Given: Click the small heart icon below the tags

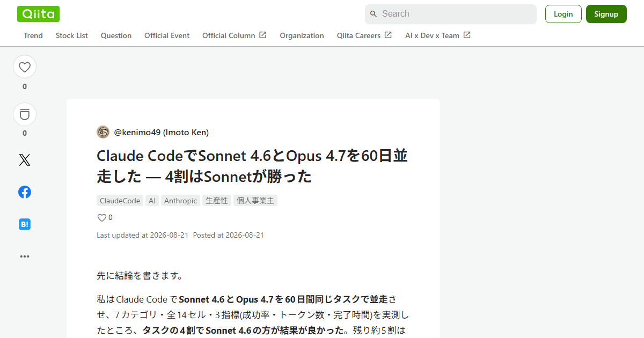Looking at the screenshot, I should point(101,218).
